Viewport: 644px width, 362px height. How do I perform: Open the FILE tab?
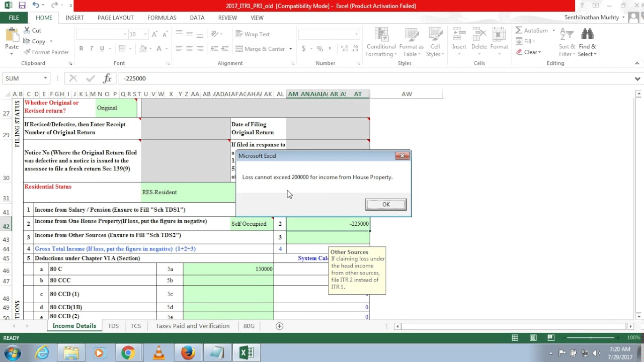[14, 18]
